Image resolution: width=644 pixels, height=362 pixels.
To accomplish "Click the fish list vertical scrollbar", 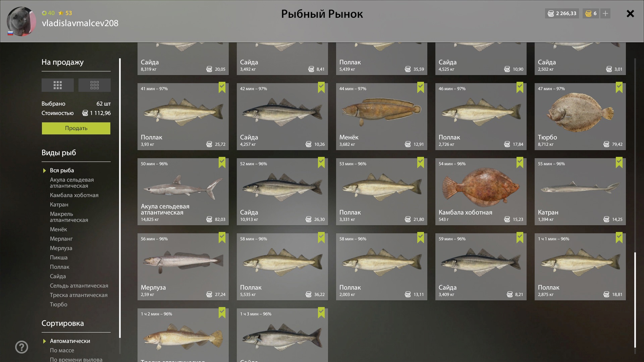I will (635, 206).
